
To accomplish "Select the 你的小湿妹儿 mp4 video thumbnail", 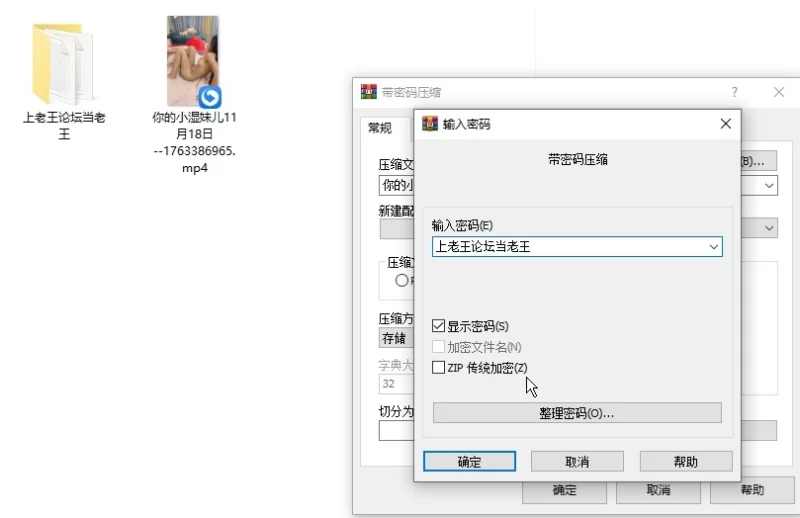I will (x=193, y=61).
